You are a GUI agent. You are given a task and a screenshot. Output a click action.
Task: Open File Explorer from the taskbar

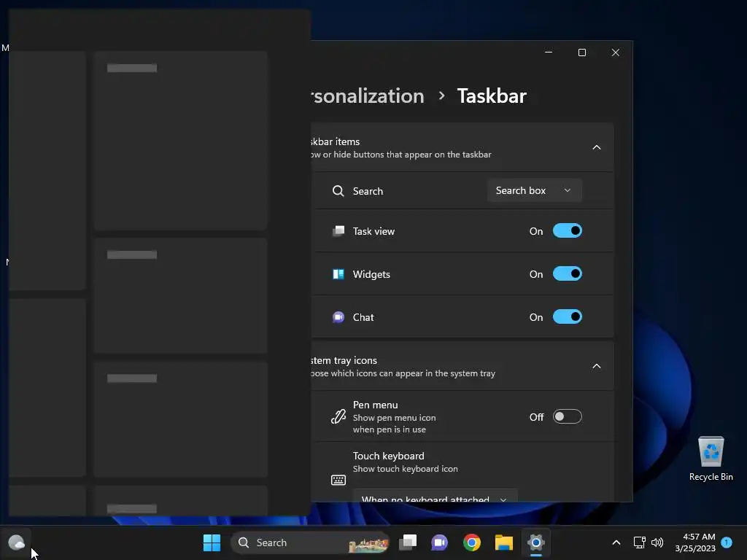pyautogui.click(x=503, y=542)
